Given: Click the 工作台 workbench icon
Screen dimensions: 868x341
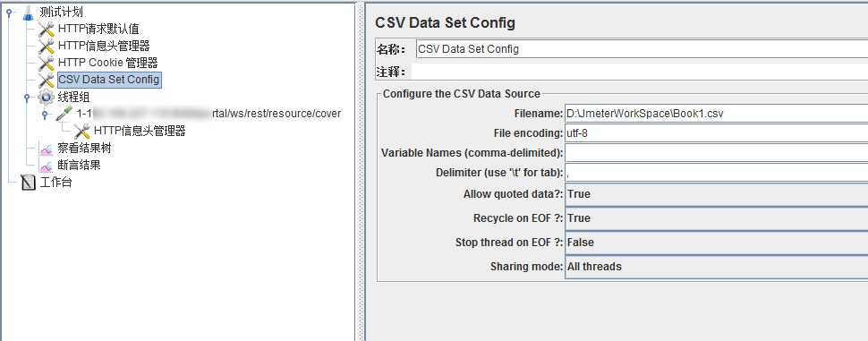Looking at the screenshot, I should (x=28, y=182).
